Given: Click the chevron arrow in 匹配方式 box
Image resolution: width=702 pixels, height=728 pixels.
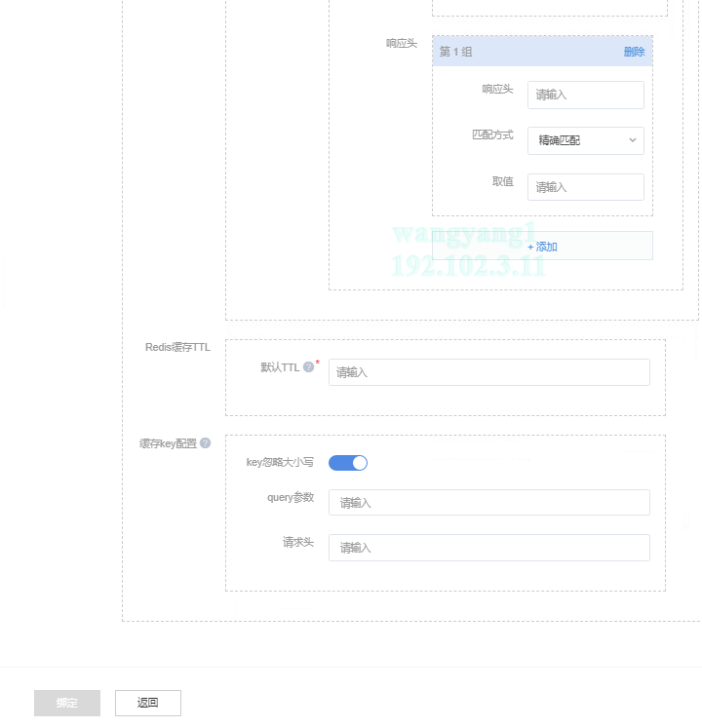Looking at the screenshot, I should (x=632, y=140).
